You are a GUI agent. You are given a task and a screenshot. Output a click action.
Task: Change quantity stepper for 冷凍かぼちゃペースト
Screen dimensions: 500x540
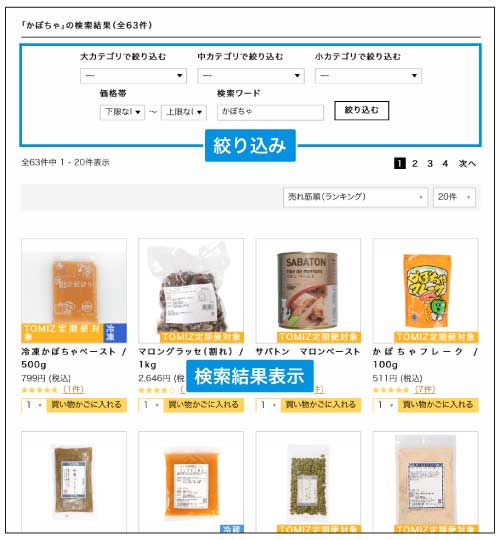point(34,405)
